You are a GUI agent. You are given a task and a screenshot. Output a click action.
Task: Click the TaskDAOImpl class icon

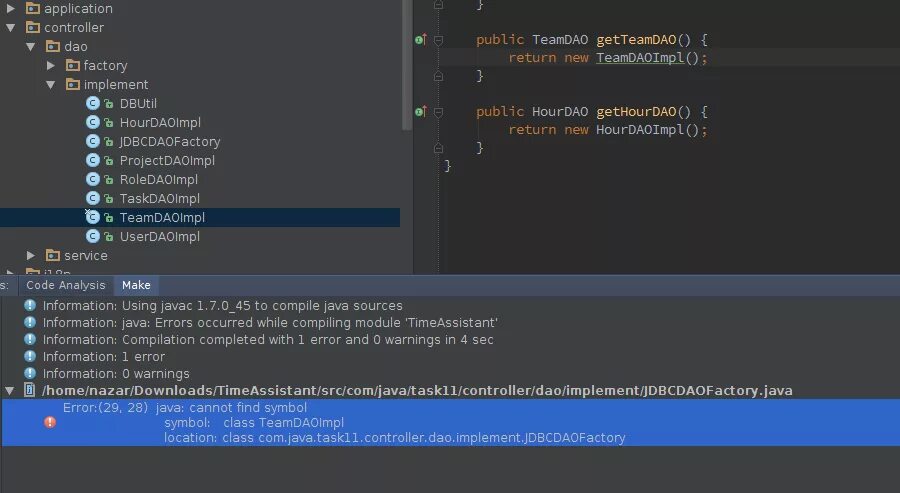tap(92, 198)
